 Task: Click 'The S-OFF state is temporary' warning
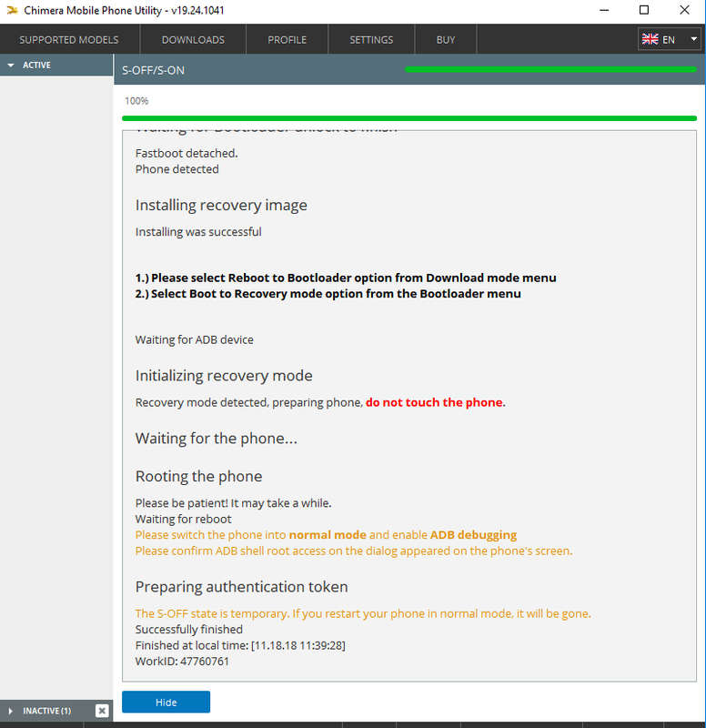[x=363, y=613]
